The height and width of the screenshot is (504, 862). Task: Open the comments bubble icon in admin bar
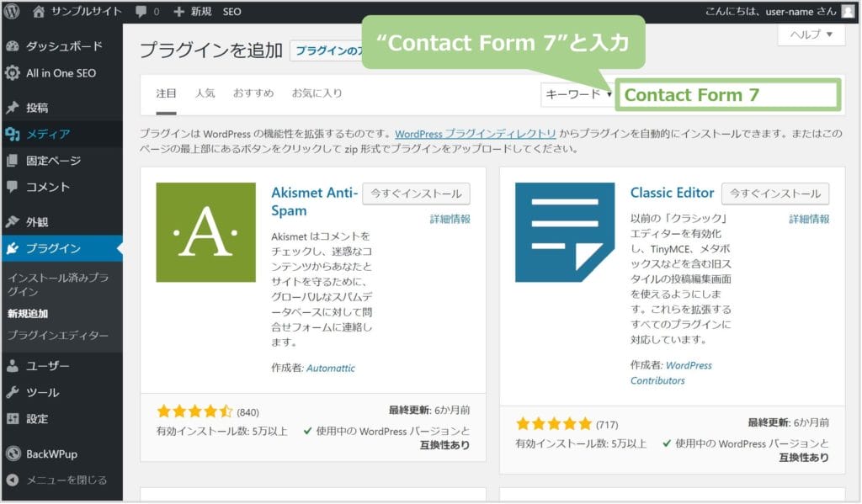click(x=141, y=11)
